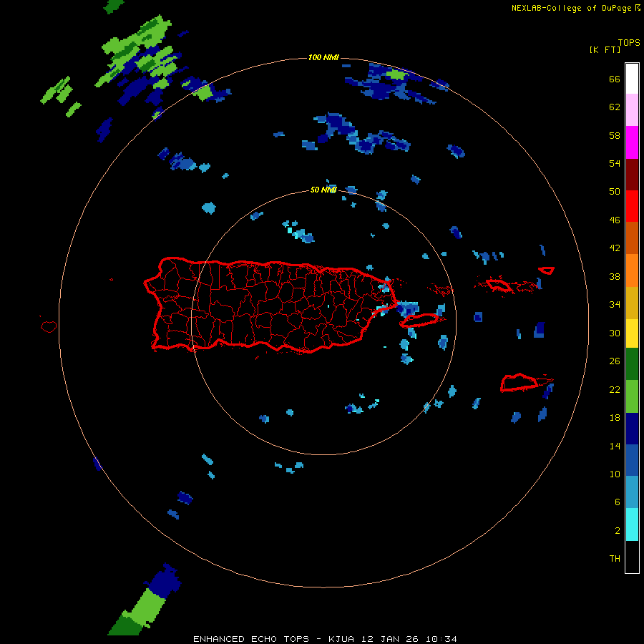Click the 12 JAN 26 date in caption
This screenshot has height=644, width=644.
coord(391,639)
